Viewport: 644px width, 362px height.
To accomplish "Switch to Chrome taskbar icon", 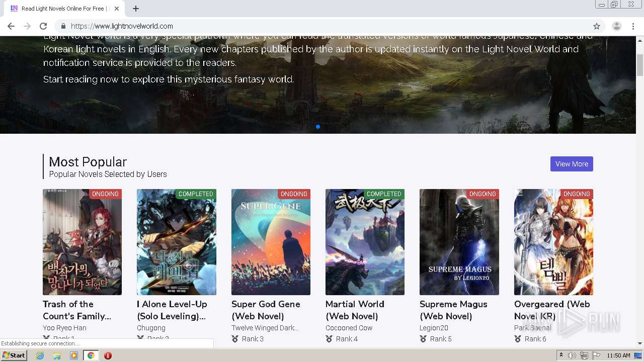I will [x=91, y=355].
